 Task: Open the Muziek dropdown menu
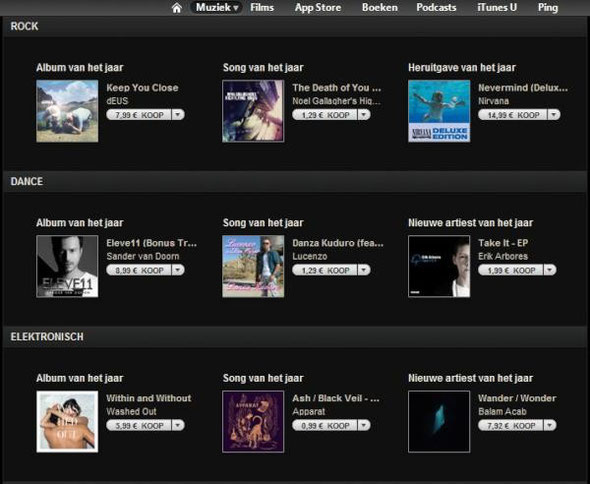pyautogui.click(x=216, y=8)
